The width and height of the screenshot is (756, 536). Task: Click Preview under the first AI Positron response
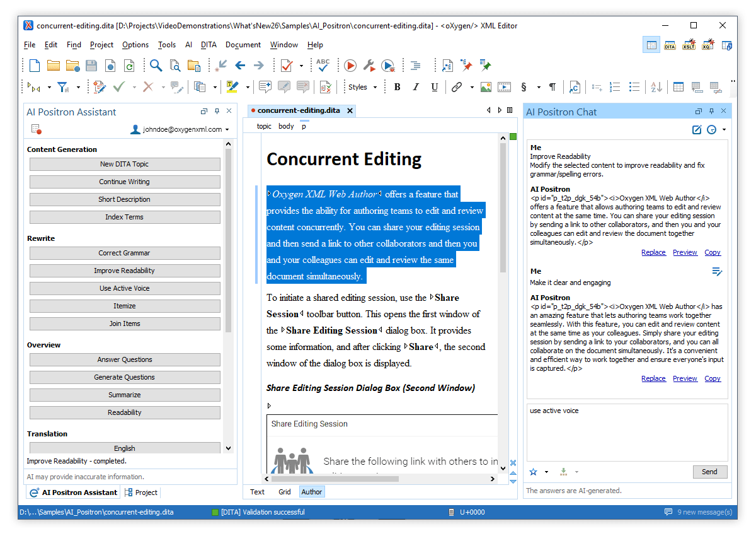tap(685, 252)
